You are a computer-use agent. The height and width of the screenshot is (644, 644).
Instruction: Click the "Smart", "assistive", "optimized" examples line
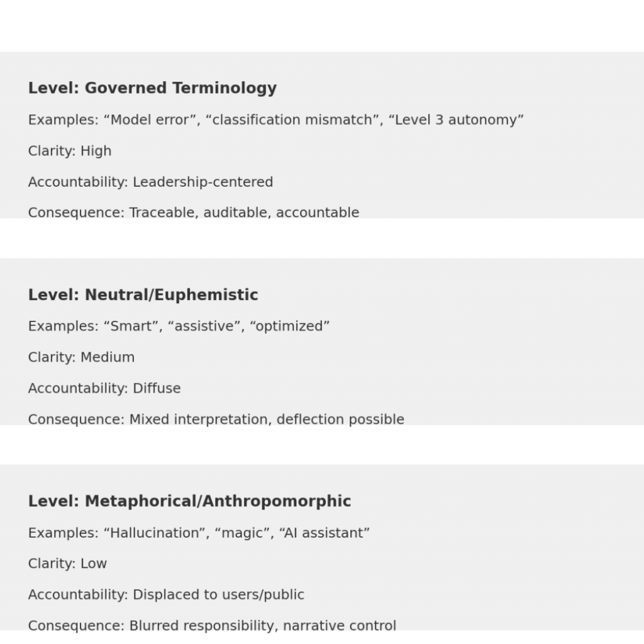point(179,326)
